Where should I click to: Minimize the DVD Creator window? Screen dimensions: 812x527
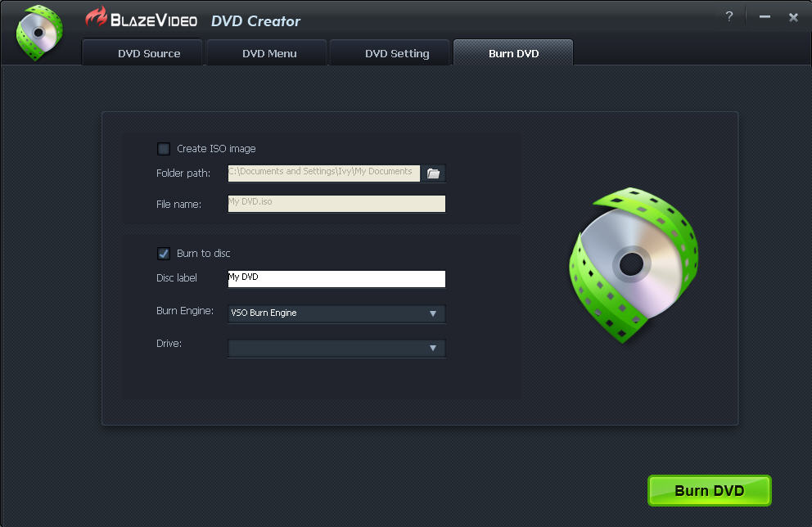tap(765, 17)
